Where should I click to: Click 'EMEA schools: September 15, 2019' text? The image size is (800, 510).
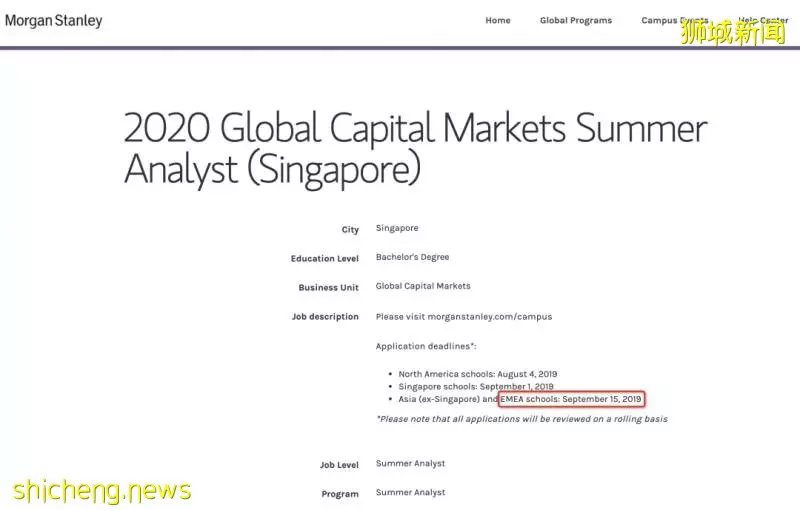coord(570,399)
